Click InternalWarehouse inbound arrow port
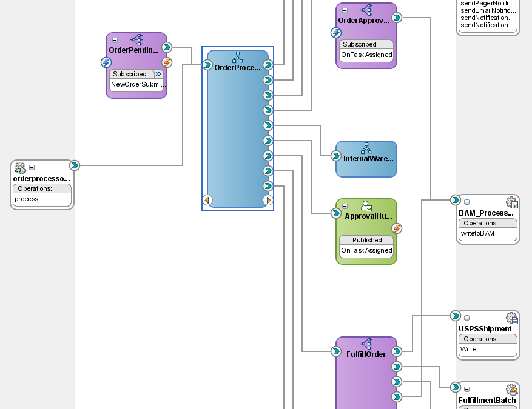 tap(336, 156)
